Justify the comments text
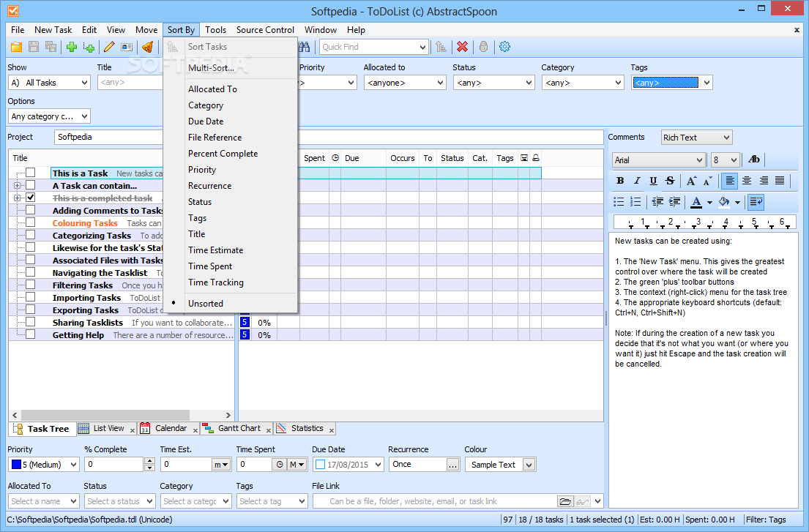The width and height of the screenshot is (809, 532). 780,181
